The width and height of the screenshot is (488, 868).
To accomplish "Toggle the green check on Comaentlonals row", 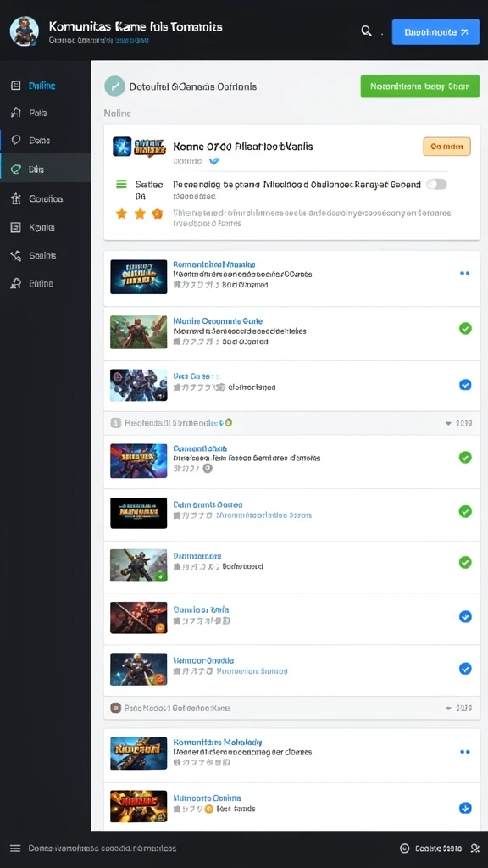I will 465,457.
